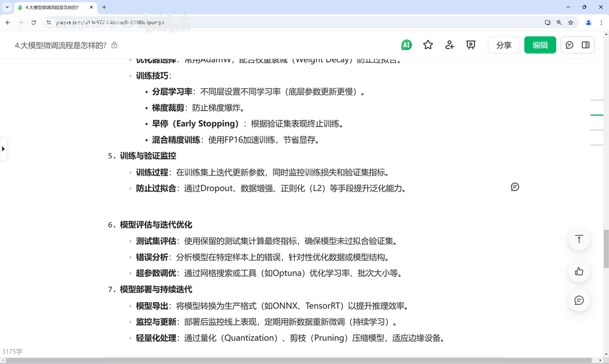Viewport: 609px width, 364px height.
Task: Click the bold text 梯度裁剪
Action: tap(168, 108)
